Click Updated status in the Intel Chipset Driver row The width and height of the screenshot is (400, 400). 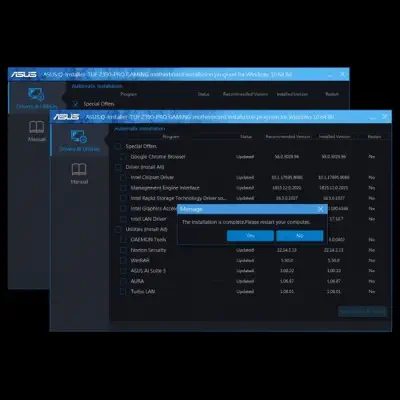(245, 178)
